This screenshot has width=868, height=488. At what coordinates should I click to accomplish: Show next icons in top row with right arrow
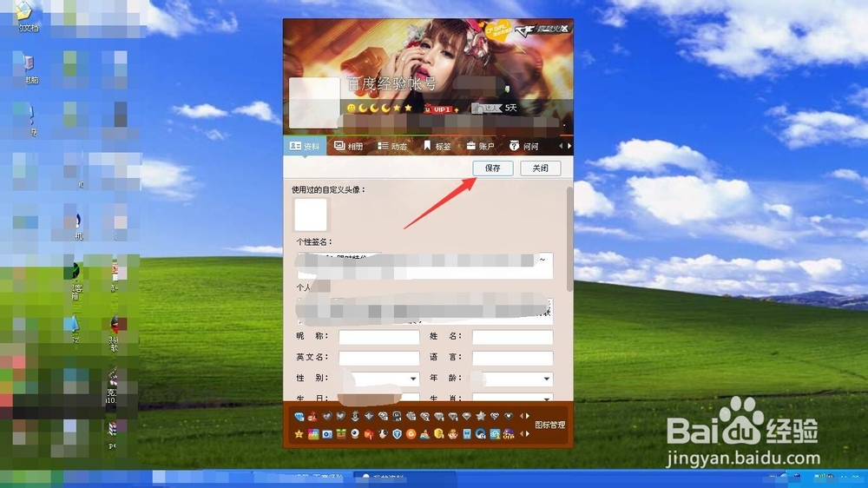(528, 416)
